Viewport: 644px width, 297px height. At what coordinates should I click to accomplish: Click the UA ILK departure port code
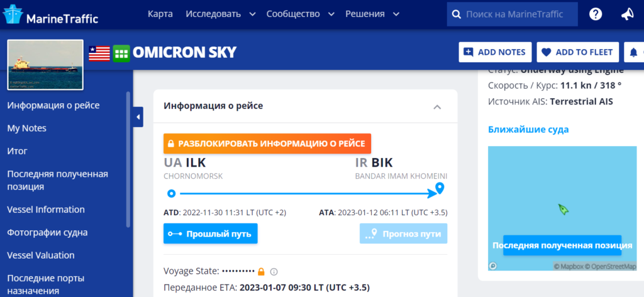[x=184, y=163]
